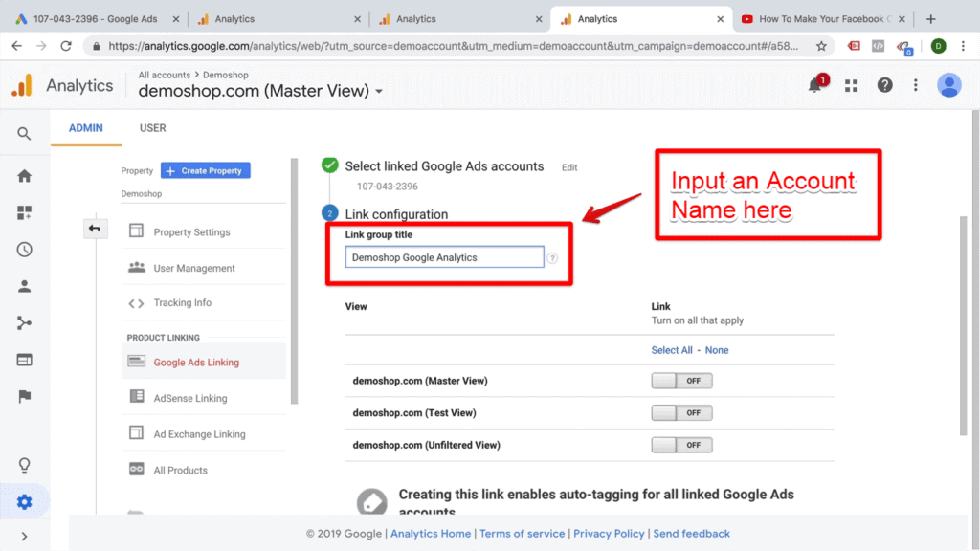Open the green D profile extension icon
Viewport: 980px width, 551px height.
point(938,46)
